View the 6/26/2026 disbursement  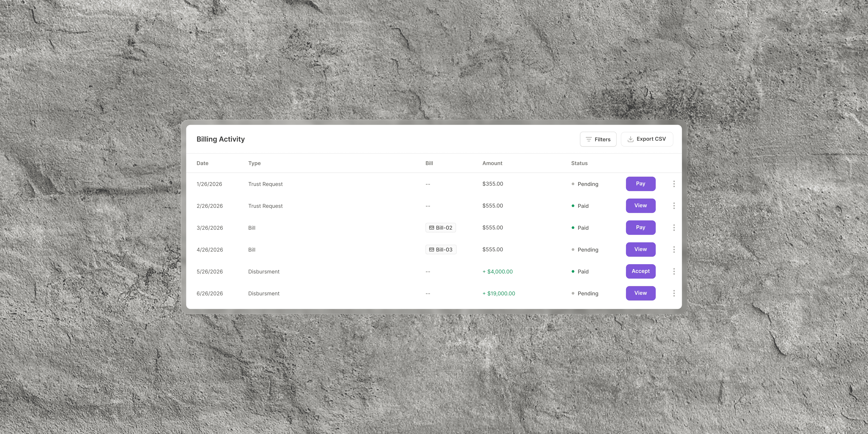641,293
